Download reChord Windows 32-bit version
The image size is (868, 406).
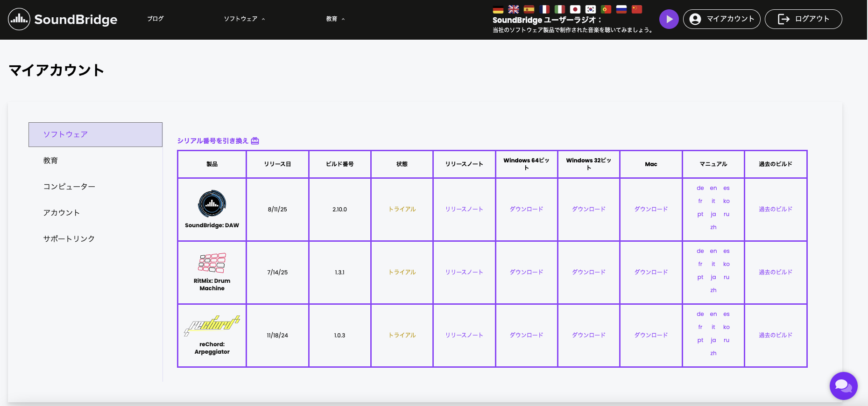(x=589, y=335)
